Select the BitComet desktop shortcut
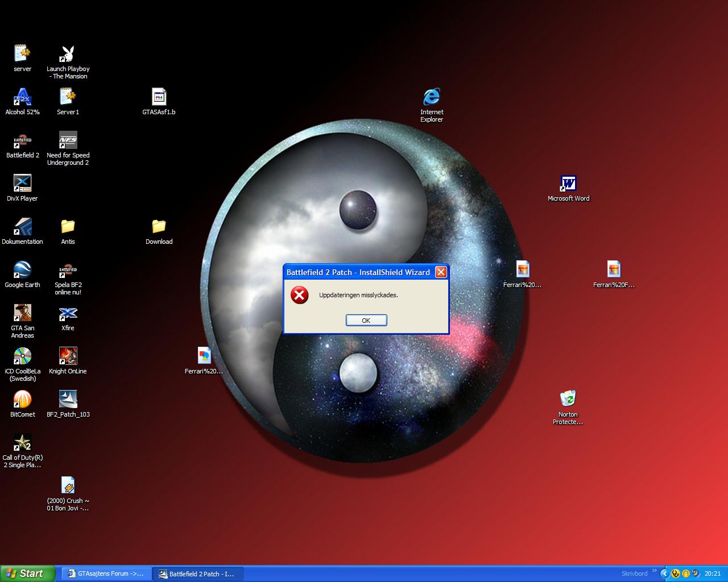The width and height of the screenshot is (728, 582). point(22,404)
